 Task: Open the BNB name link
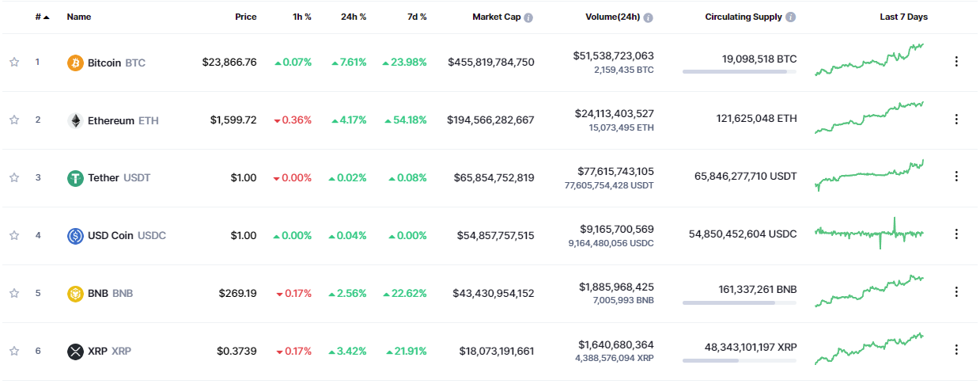[110, 293]
